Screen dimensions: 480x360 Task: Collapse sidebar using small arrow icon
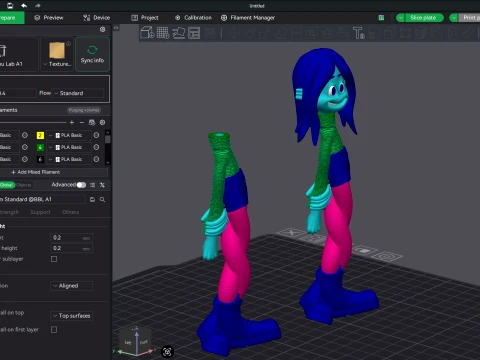pos(116,28)
